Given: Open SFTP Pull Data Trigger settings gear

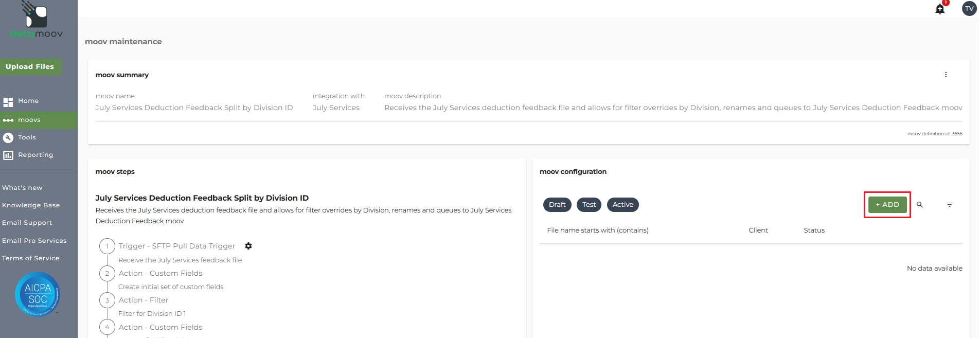Looking at the screenshot, I should (x=248, y=246).
